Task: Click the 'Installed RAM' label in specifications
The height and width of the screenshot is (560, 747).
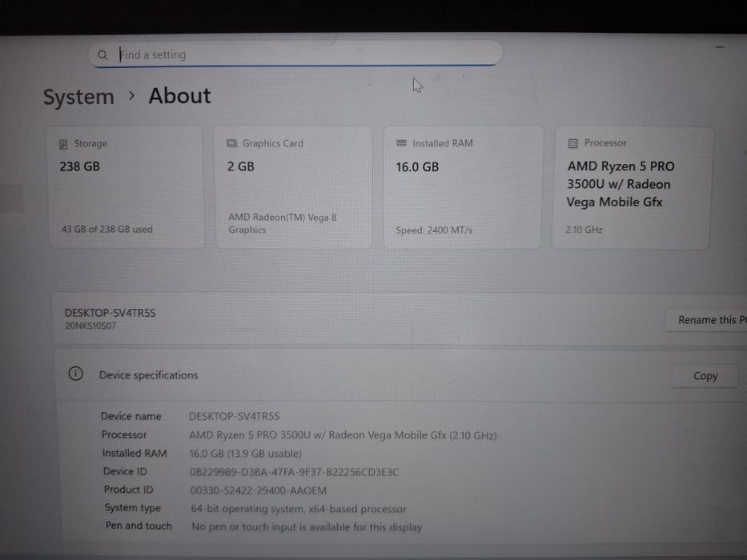Action: click(135, 454)
